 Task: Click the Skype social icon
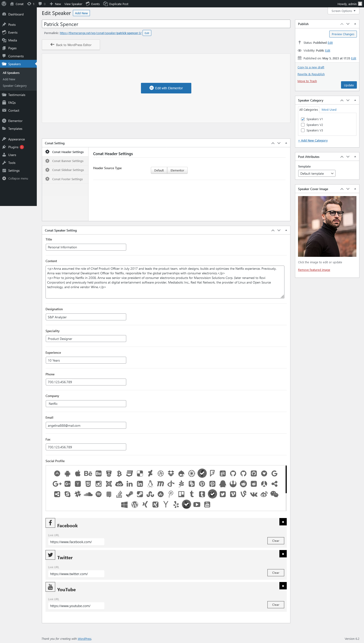68,494
